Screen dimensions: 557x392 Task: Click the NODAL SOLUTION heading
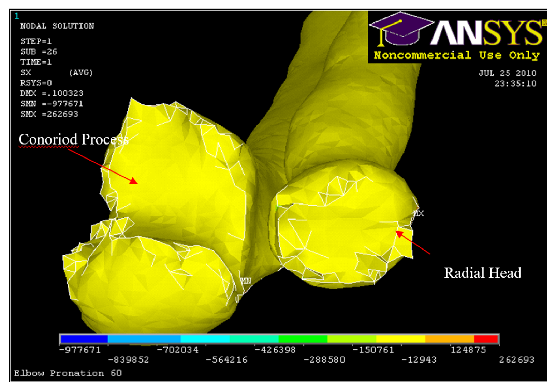[x=57, y=26]
